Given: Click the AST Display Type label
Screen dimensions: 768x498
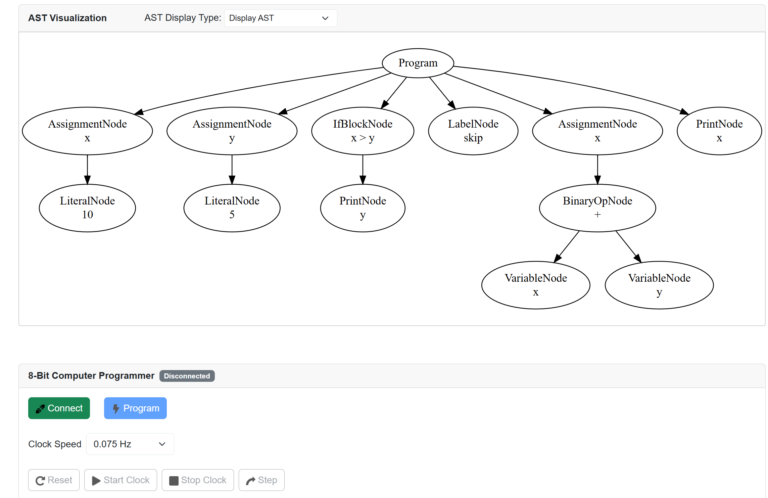Looking at the screenshot, I should (x=183, y=18).
